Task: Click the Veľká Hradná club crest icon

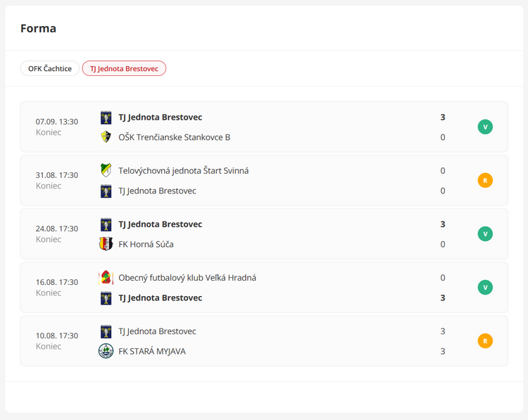Action: [106, 278]
